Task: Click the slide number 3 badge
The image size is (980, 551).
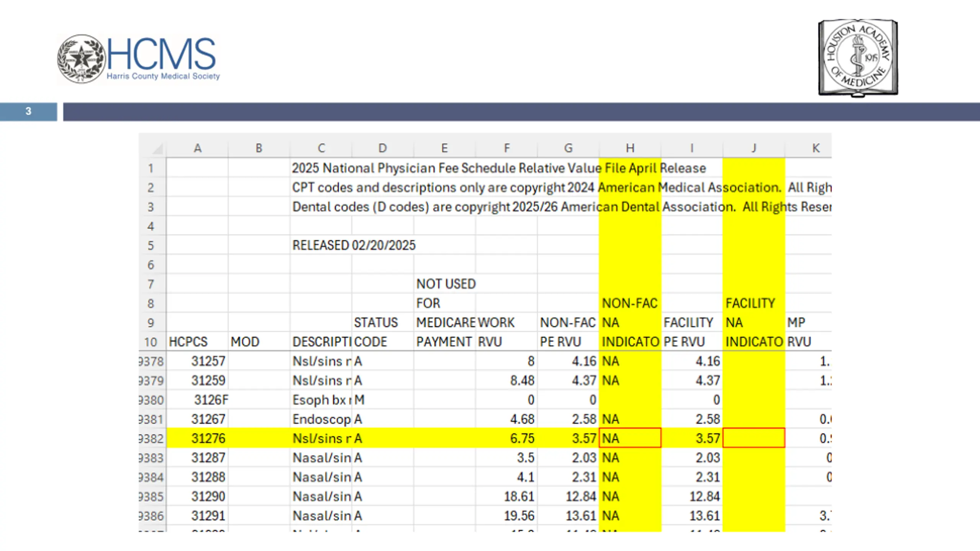Action: (28, 111)
